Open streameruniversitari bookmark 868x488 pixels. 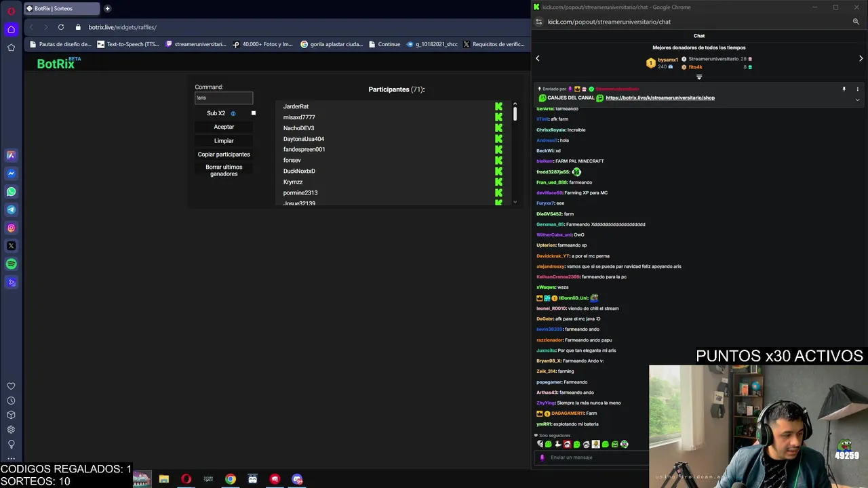[x=196, y=44]
